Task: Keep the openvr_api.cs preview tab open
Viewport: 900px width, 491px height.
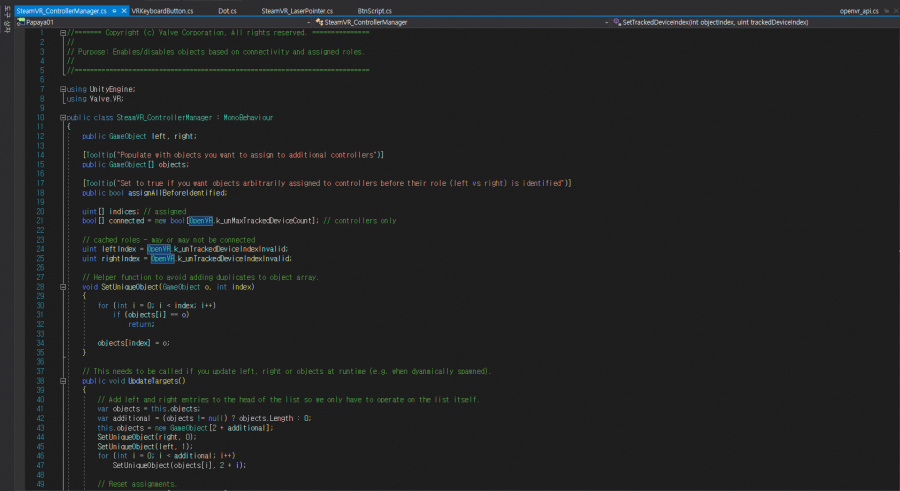Action: [x=887, y=11]
